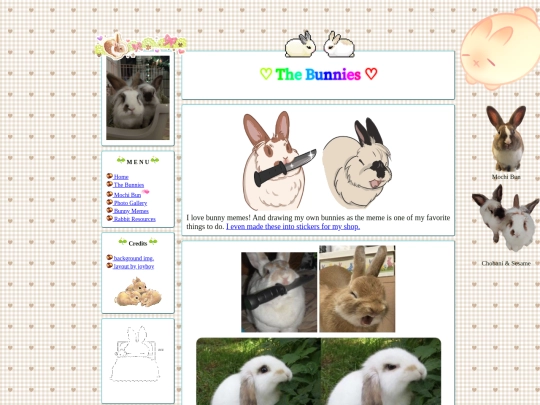540x405 pixels.
Task: Click the leaf icon left of MENU
Action: [121, 160]
